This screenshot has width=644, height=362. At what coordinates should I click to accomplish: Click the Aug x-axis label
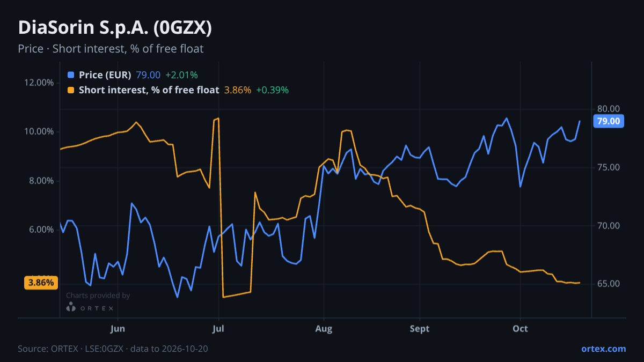(324, 329)
